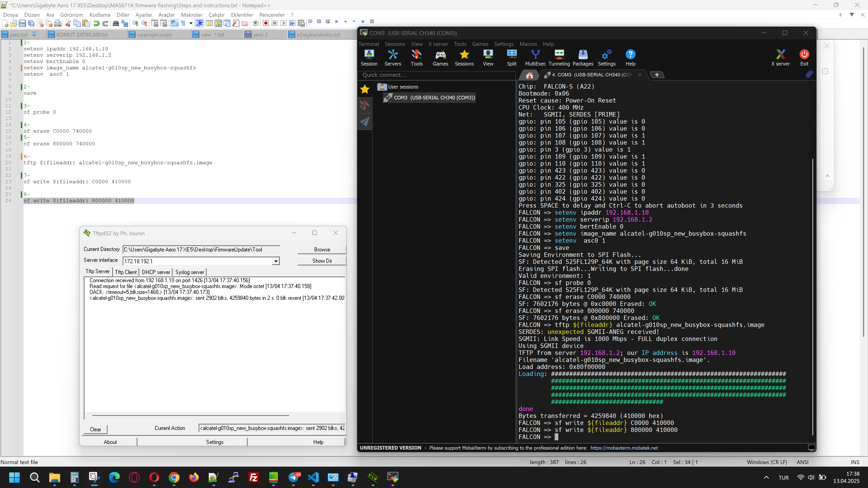Image resolution: width=868 pixels, height=488 pixels.
Task: Click the About button in Tftpd32
Action: 110,442
